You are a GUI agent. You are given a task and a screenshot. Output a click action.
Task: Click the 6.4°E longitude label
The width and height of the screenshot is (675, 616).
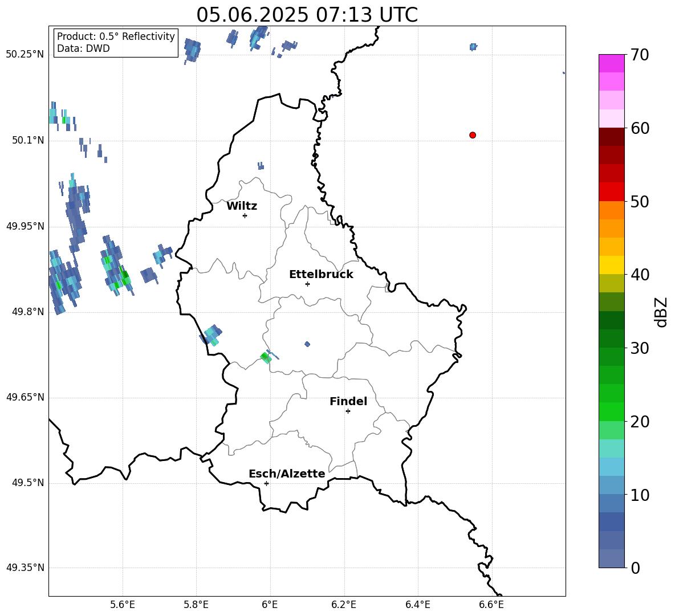click(418, 605)
